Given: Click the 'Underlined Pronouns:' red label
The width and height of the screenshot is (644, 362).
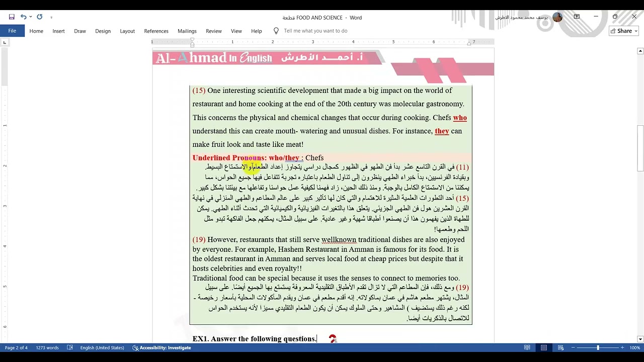Looking at the screenshot, I should (x=229, y=158).
